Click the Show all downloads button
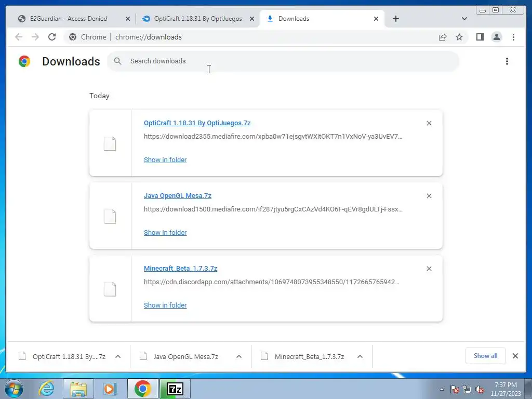532x399 pixels. click(x=486, y=356)
